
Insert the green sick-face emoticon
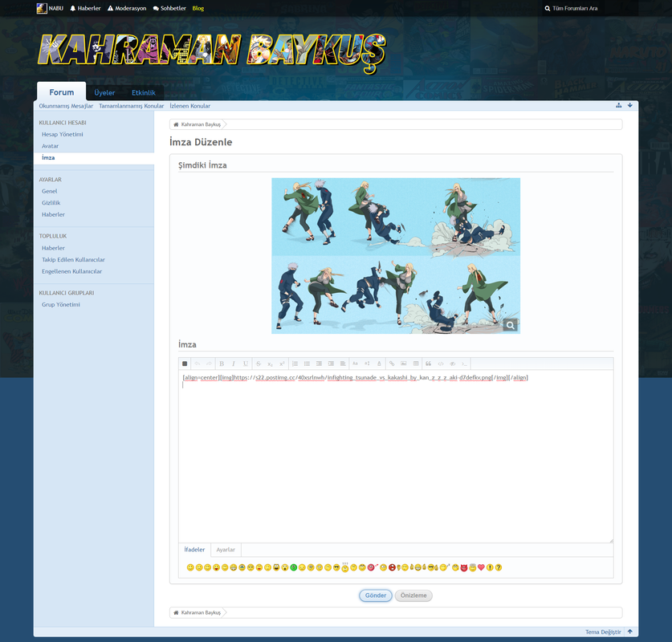pos(294,567)
